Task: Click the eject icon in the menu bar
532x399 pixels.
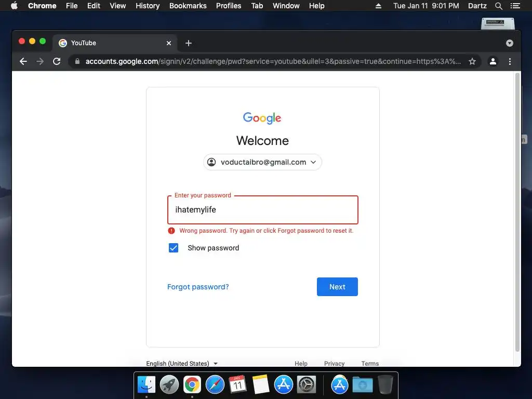Action: 378,6
